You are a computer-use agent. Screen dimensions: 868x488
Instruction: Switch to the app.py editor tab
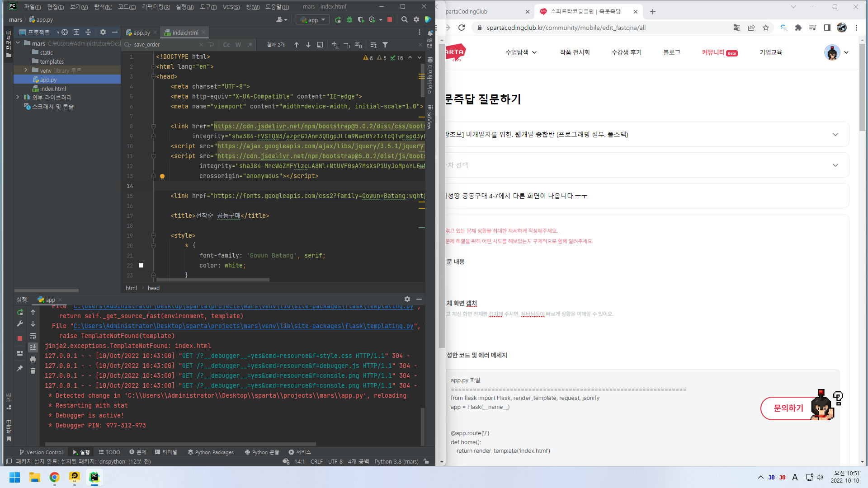click(x=141, y=33)
